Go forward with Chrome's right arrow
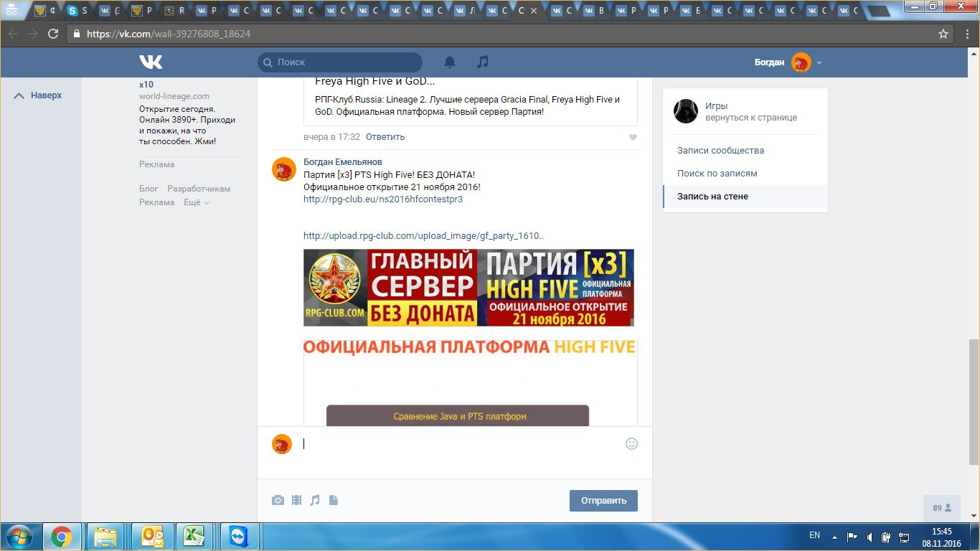This screenshot has height=551, width=980. (x=33, y=34)
